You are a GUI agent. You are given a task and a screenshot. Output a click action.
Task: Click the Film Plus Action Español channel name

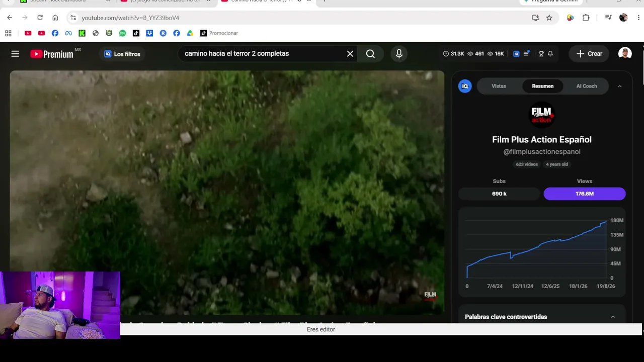click(542, 140)
